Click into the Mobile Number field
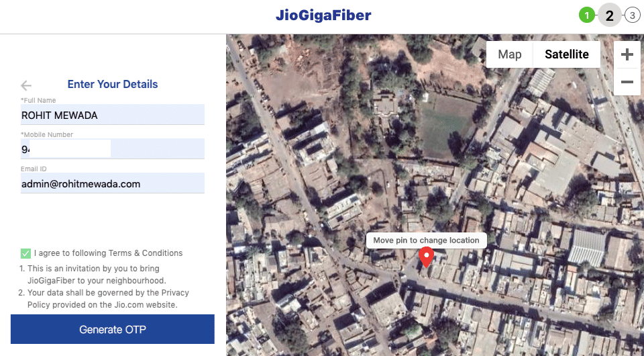The image size is (644, 356). 113,149
